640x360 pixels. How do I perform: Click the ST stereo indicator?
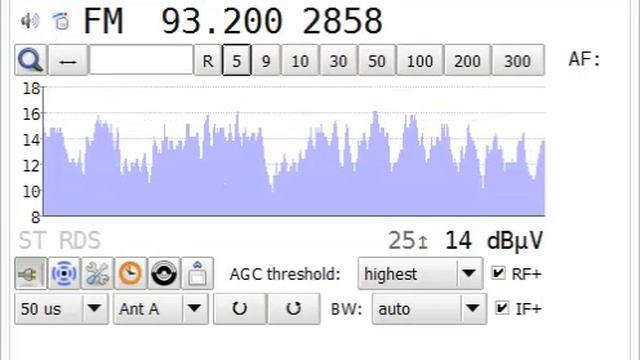pyautogui.click(x=32, y=240)
